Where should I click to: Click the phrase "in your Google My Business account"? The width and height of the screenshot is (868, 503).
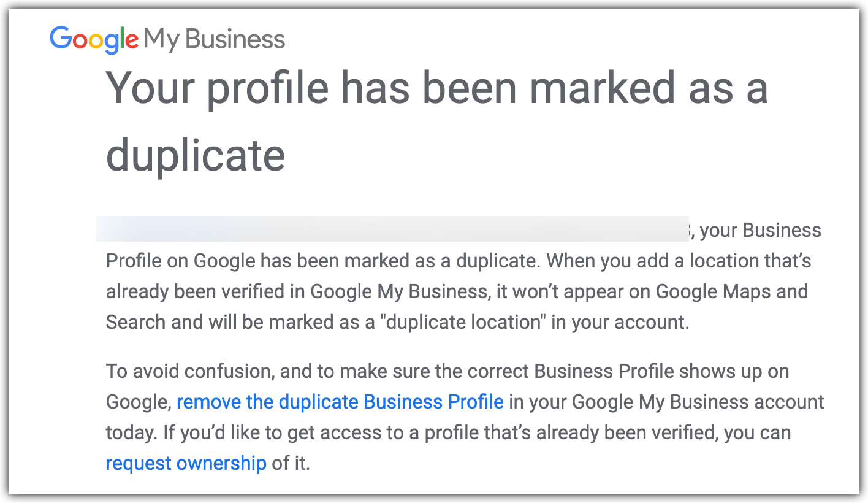667,402
